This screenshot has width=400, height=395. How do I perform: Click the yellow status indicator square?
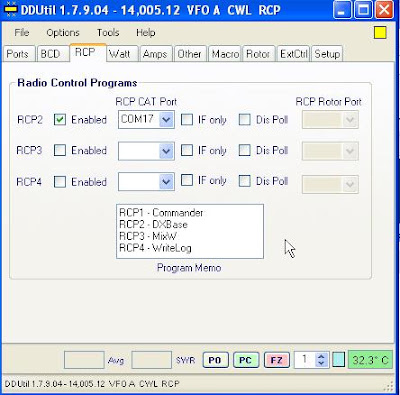pos(380,33)
